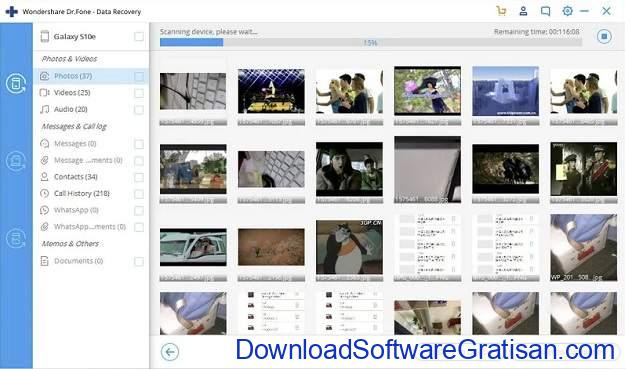The width and height of the screenshot is (625, 369).
Task: Tick the Photos (37) checkbox
Action: click(x=139, y=76)
